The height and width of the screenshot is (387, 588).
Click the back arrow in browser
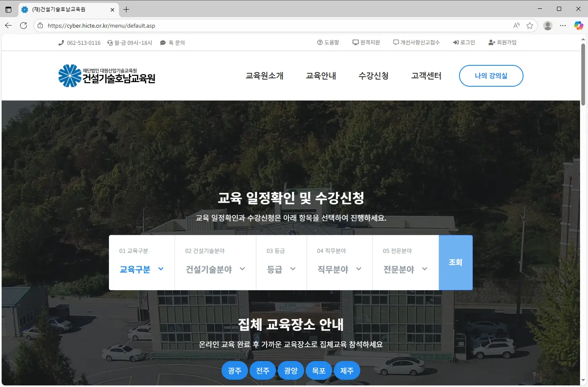point(8,26)
